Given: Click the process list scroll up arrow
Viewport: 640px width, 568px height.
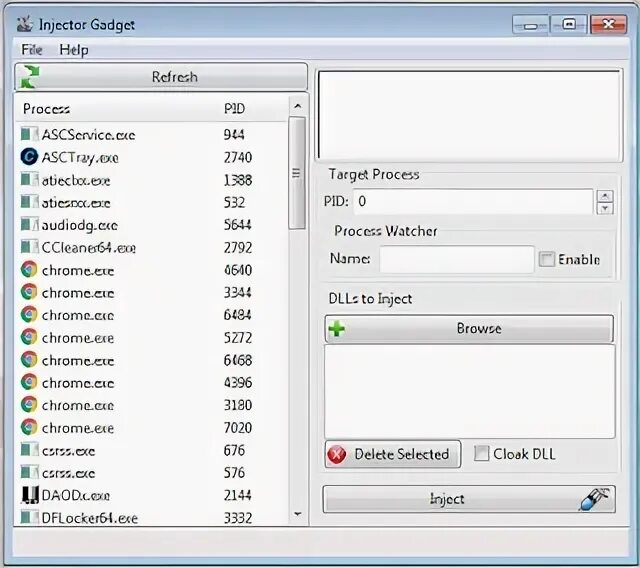Looking at the screenshot, I should click(x=298, y=106).
